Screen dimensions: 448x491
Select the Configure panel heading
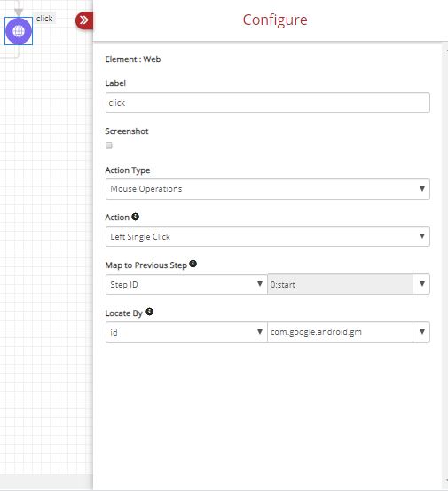(x=275, y=20)
